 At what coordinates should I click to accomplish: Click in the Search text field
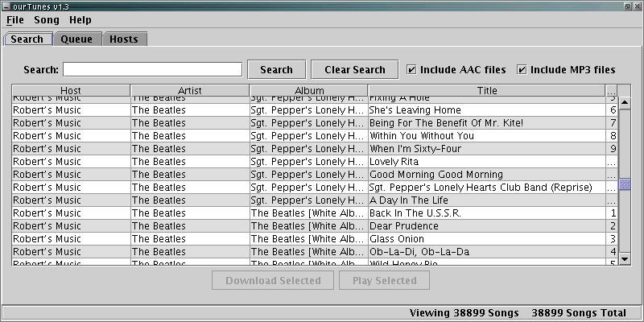coord(152,69)
